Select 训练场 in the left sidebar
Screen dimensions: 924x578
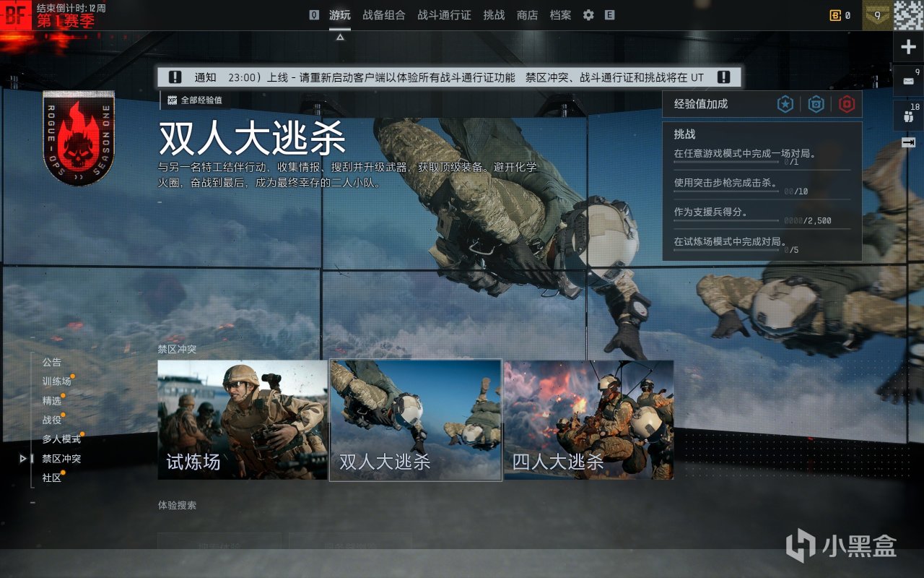(57, 381)
